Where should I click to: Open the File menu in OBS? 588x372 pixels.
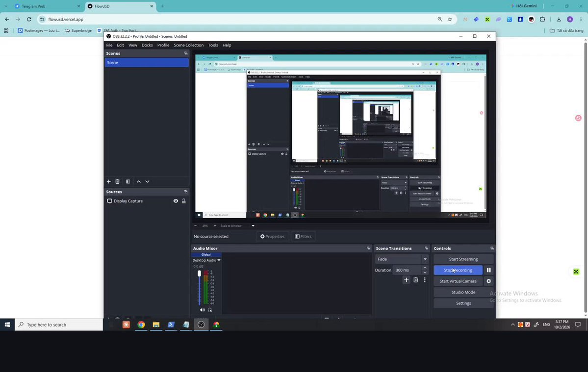tap(109, 45)
